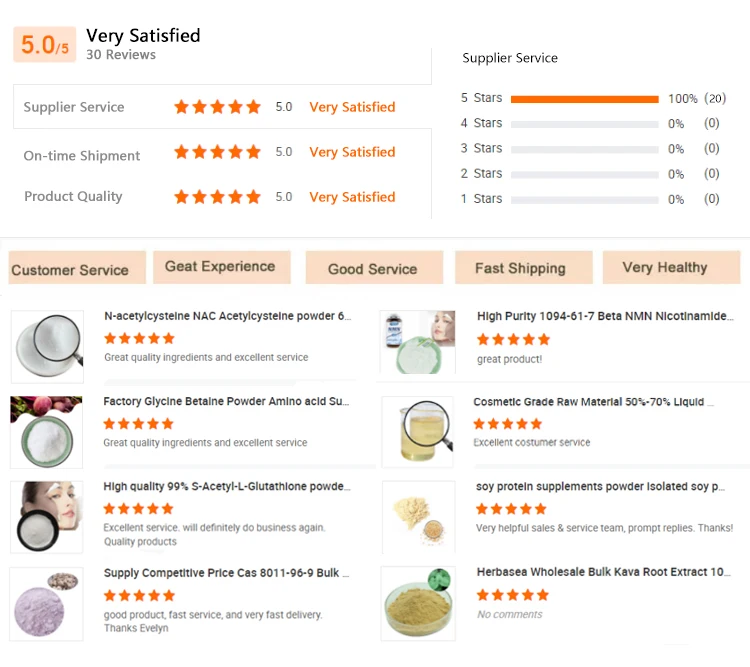Select the Geat Experience review tag
The width and height of the screenshot is (750, 667).
(220, 267)
